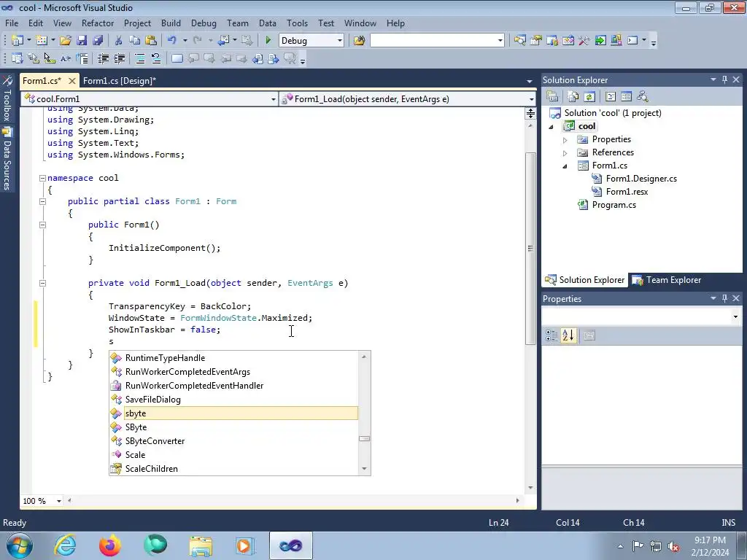Toggle a bookmark on the current line
The image size is (747, 560).
[x=177, y=58]
